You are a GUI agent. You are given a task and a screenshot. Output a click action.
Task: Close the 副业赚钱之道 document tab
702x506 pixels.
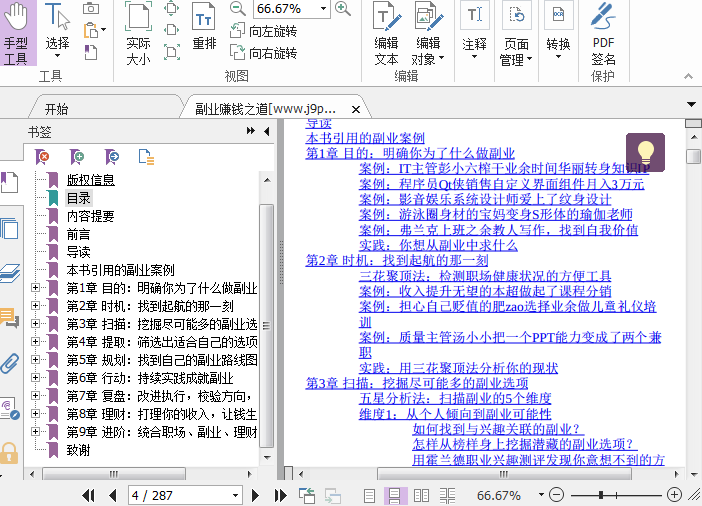[356, 109]
